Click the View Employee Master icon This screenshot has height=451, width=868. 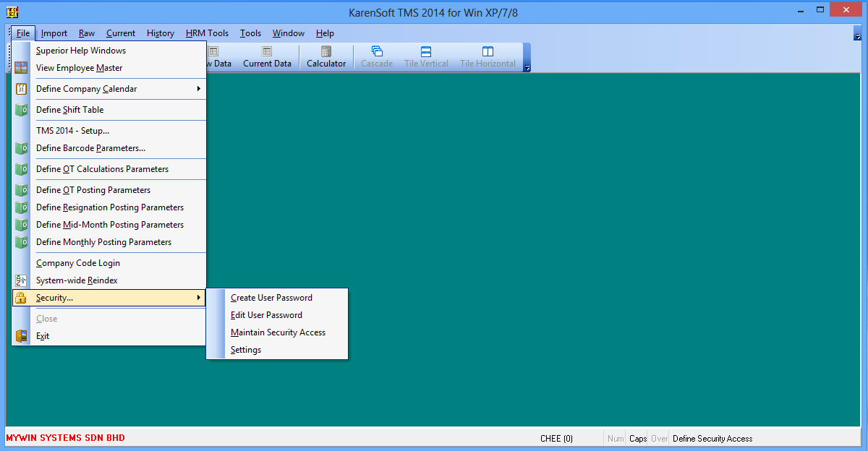click(21, 68)
